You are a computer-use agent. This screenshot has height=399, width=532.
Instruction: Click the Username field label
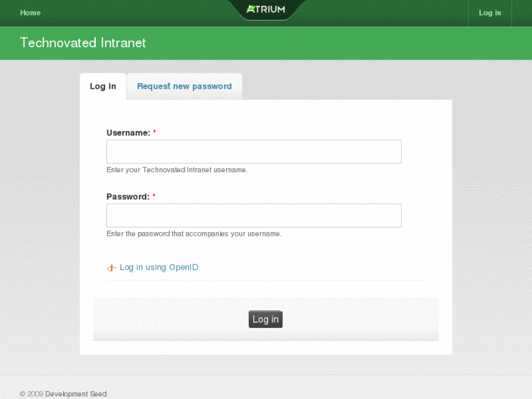click(x=128, y=133)
